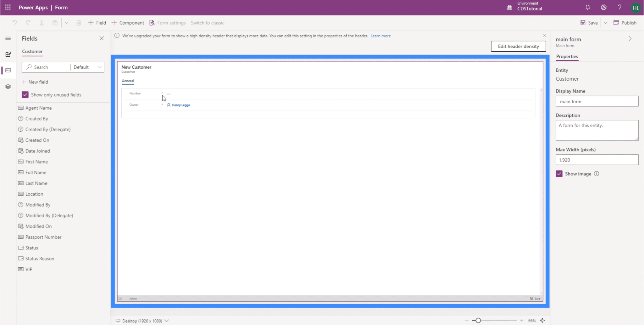Toggle Show only unused fields checkbox
This screenshot has height=325, width=644.
[x=25, y=95]
